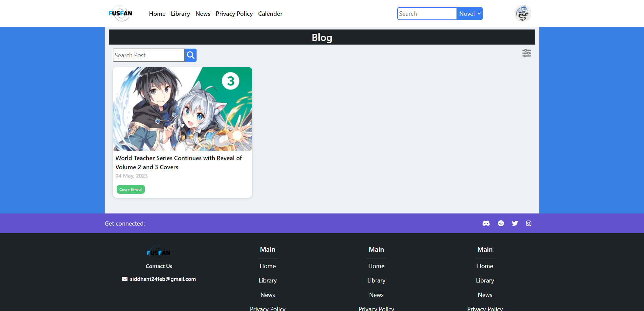Open the Twitter social link
The image size is (644, 311).
[x=515, y=223]
